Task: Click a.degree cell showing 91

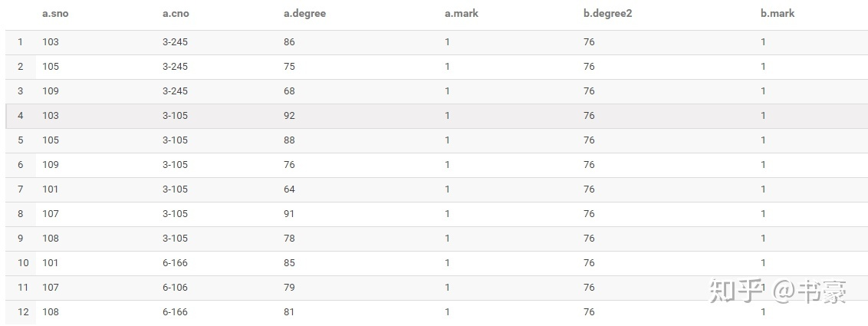Action: click(289, 214)
